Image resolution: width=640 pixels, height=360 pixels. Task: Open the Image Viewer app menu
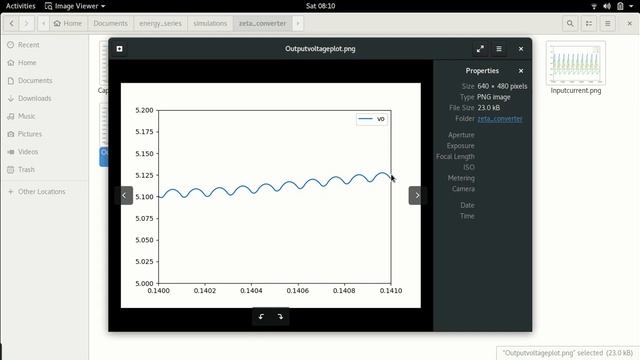[x=75, y=6]
